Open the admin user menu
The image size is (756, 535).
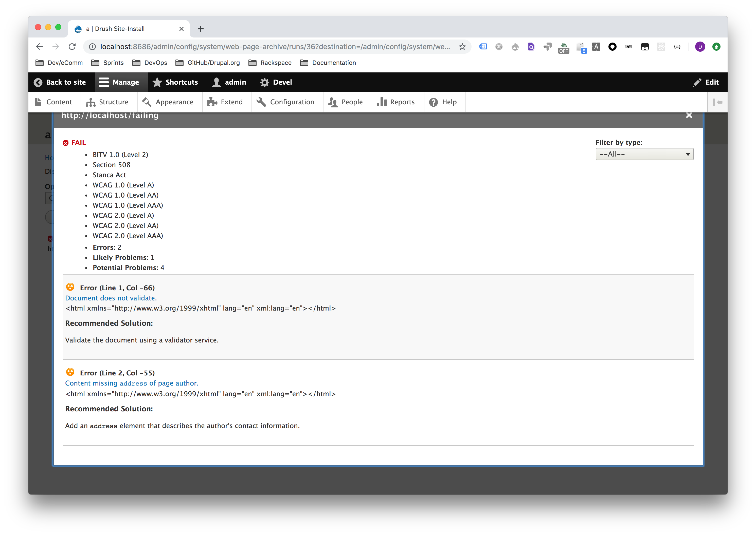(229, 82)
